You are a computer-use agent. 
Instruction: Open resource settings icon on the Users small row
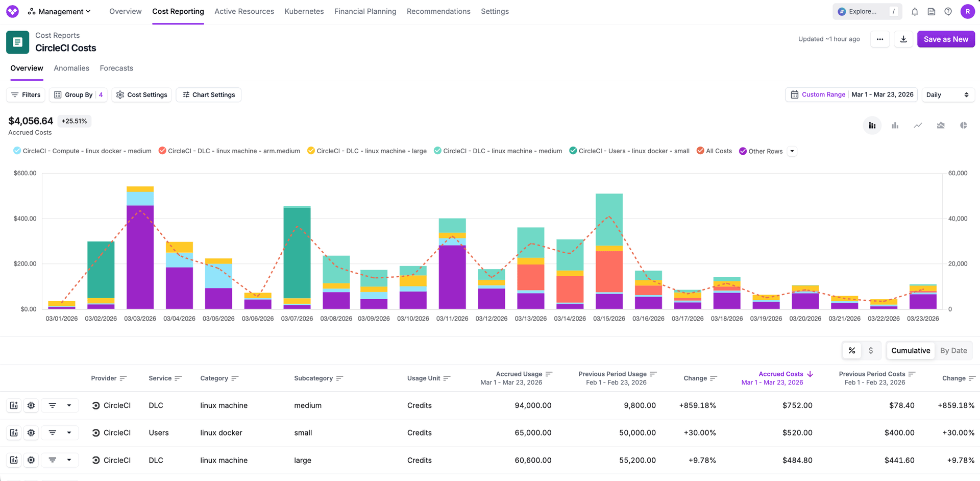pyautogui.click(x=31, y=432)
